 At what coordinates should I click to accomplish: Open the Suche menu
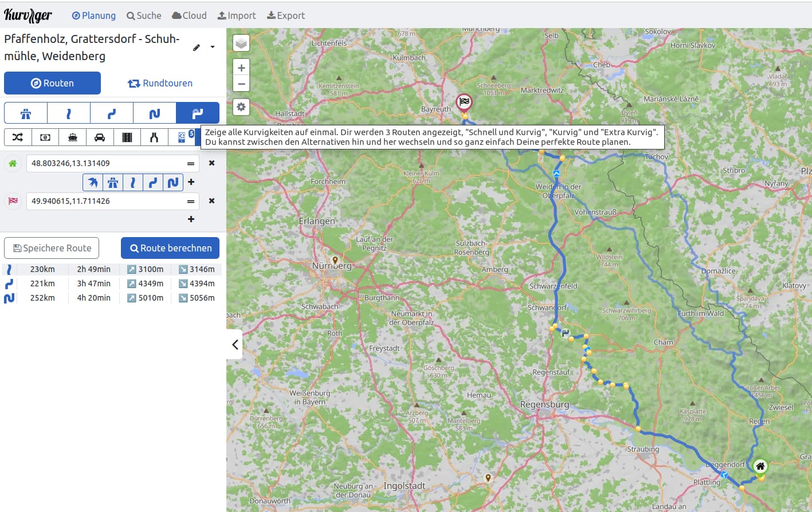[x=144, y=15]
